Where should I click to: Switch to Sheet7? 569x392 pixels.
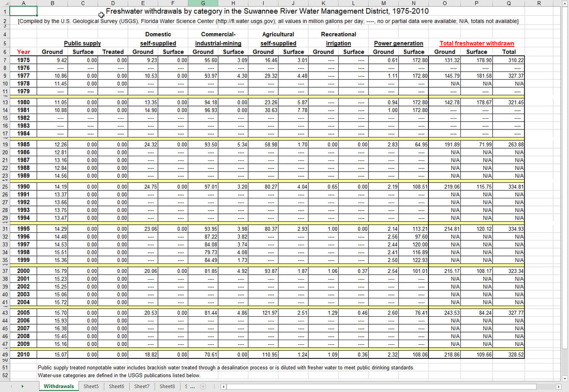tap(141, 386)
